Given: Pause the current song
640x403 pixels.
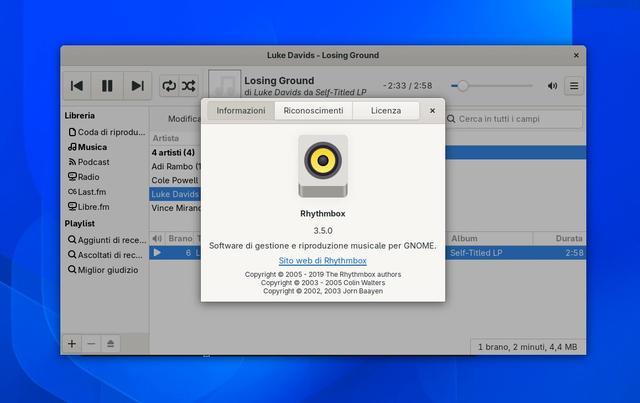Looking at the screenshot, I should coord(107,86).
